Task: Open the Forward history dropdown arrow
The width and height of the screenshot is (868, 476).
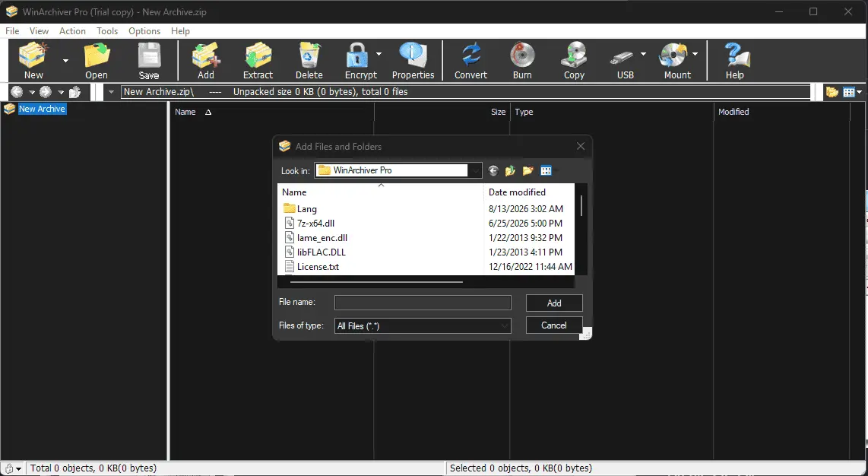Action: click(x=61, y=93)
